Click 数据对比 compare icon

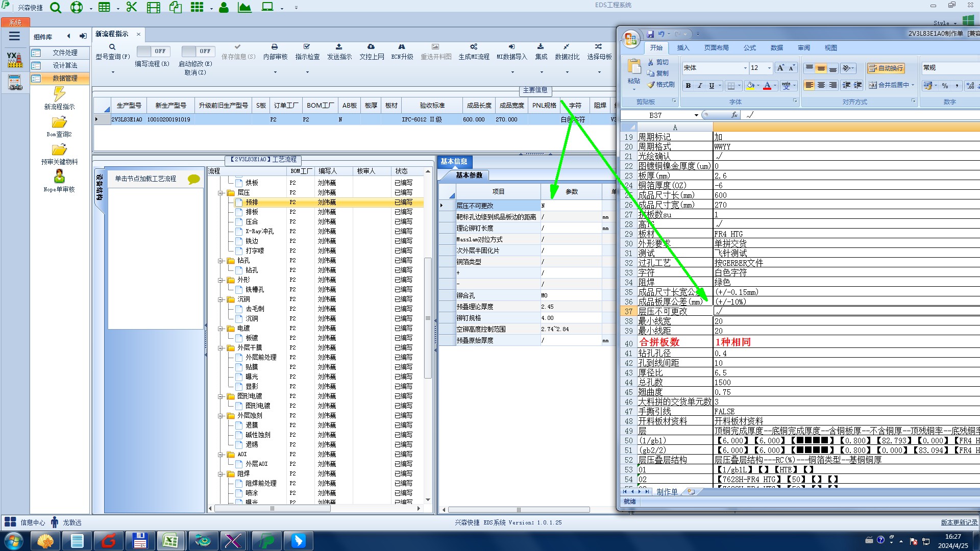tap(567, 47)
